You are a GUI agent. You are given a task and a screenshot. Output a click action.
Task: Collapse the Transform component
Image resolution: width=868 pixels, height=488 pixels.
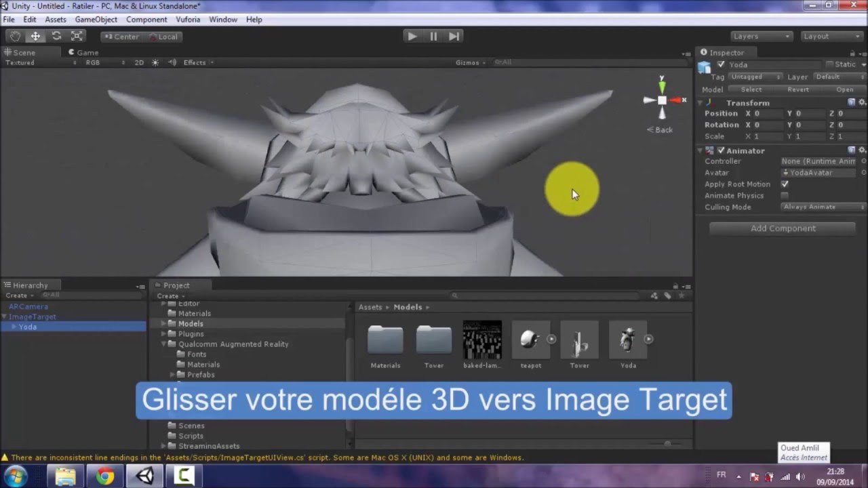(x=701, y=103)
